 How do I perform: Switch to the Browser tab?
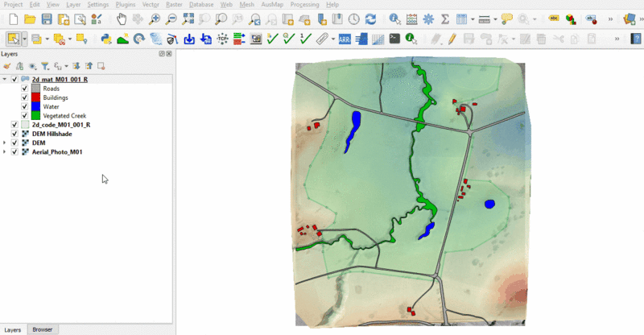(42, 329)
